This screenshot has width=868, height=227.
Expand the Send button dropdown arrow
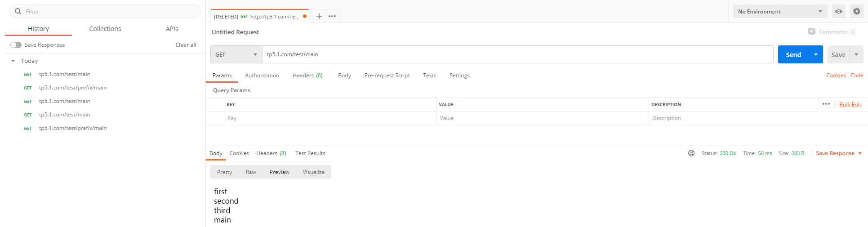816,54
